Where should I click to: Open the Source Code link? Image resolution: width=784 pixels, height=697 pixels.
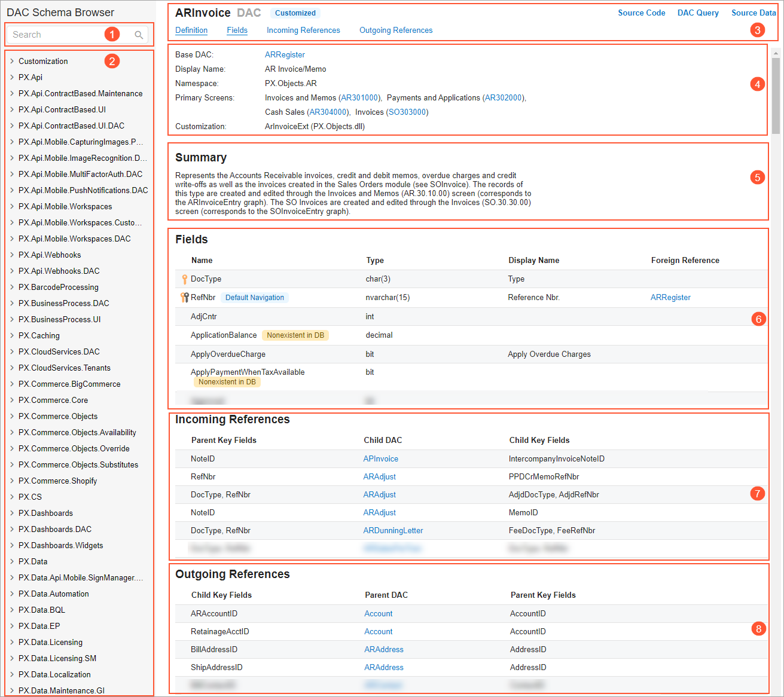pyautogui.click(x=641, y=13)
